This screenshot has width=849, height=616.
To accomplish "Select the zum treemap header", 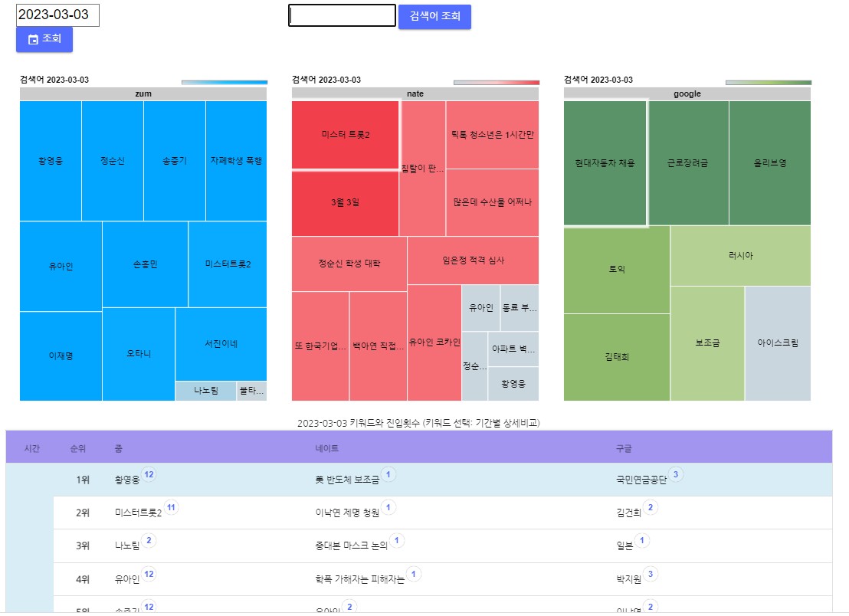I will pyautogui.click(x=143, y=93).
